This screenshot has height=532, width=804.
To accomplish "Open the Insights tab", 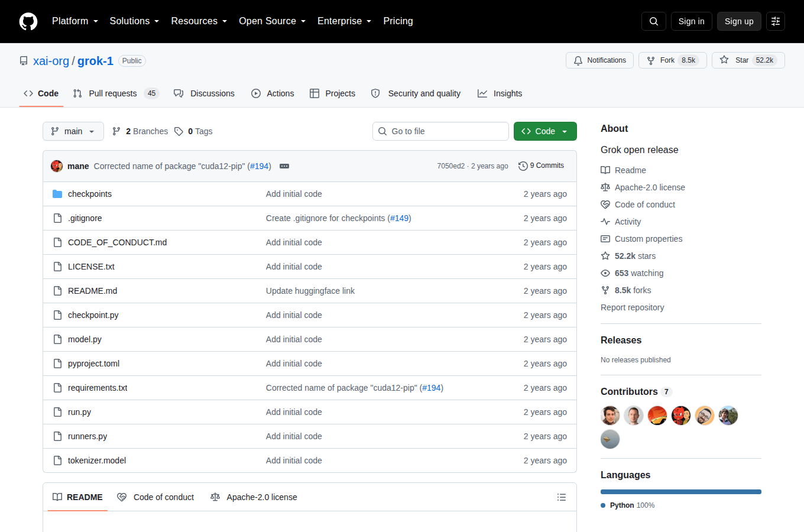I will point(500,93).
